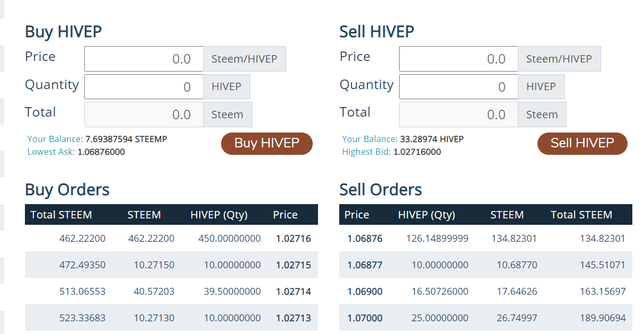Focus the Sell HIVEP Price input
The image size is (644, 334).
[458, 59]
